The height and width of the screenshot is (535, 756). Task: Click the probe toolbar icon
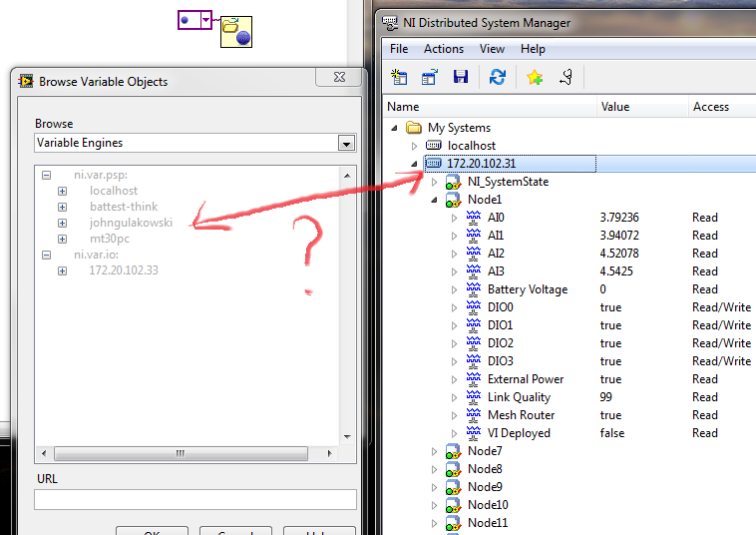click(x=567, y=77)
